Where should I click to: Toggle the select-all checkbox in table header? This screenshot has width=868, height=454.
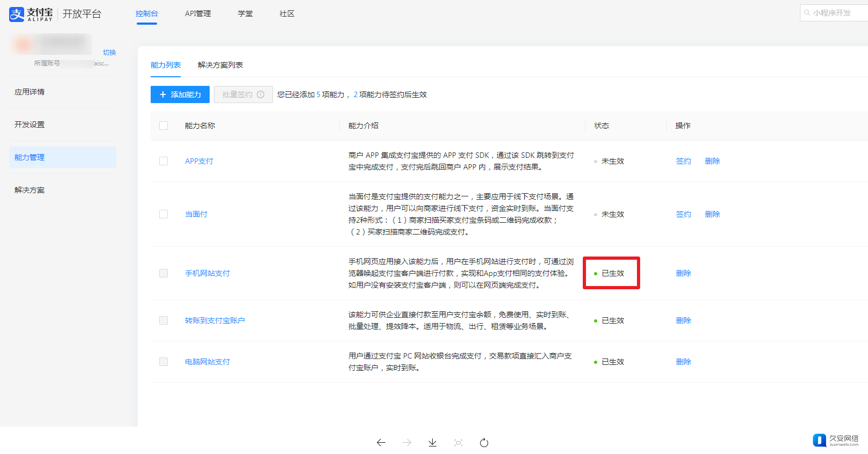[x=164, y=126]
